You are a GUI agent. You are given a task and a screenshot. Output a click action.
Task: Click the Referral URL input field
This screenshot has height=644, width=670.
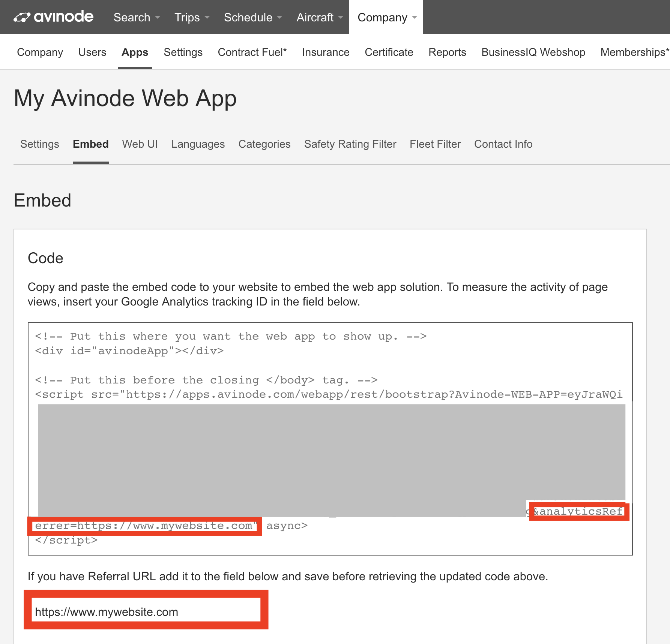point(146,612)
